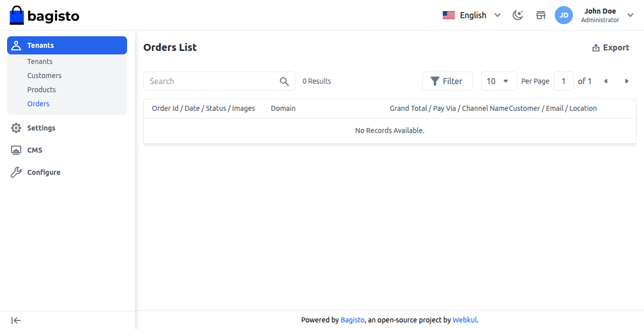This screenshot has width=644, height=329.
Task: Expand the John Doe account menu
Action: click(630, 15)
